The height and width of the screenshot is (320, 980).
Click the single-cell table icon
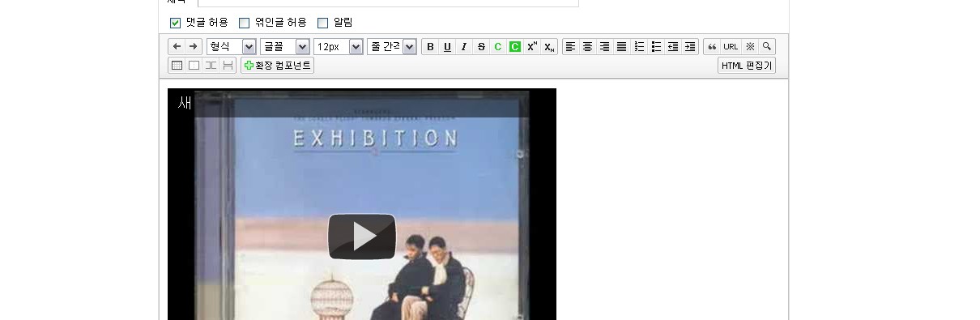point(194,66)
